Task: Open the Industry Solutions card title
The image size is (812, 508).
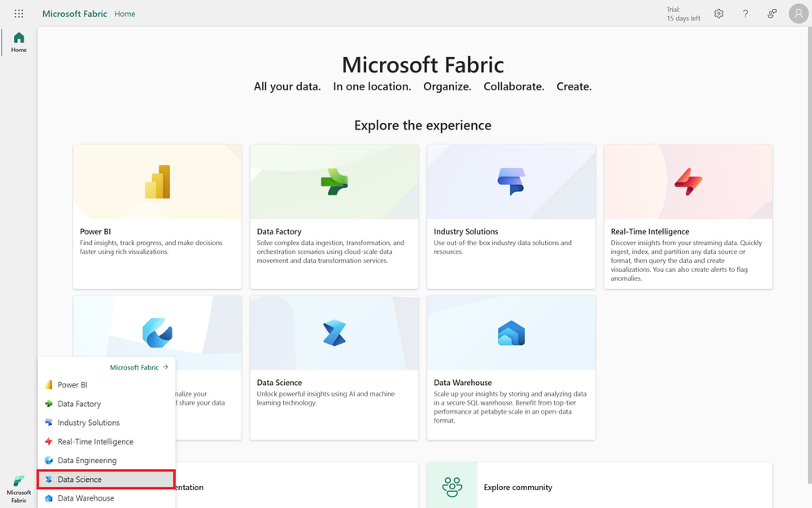Action: coord(466,232)
